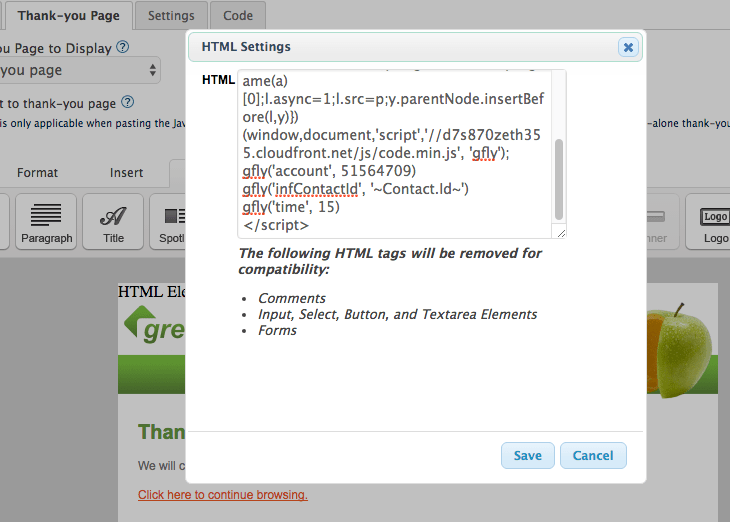The height and width of the screenshot is (522, 730).
Task: Click the green apple image
Action: point(681,352)
